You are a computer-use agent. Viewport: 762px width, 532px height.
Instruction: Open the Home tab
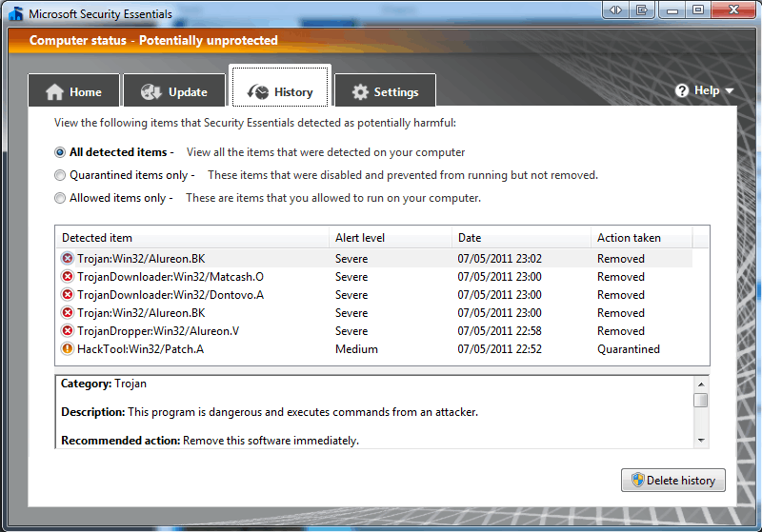[x=74, y=90]
